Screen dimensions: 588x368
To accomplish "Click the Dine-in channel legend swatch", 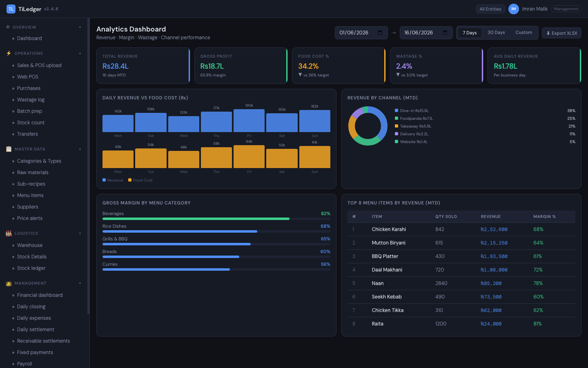I will click(396, 110).
